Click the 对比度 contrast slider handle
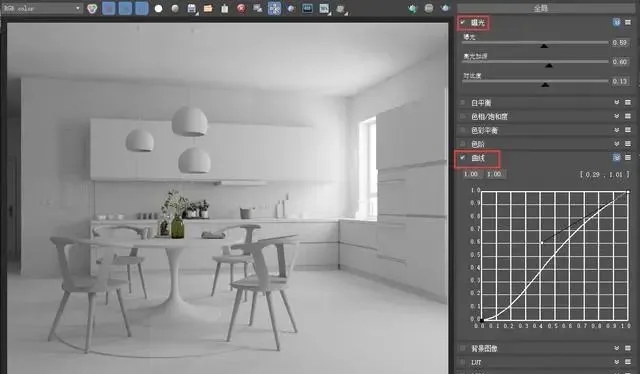The height and width of the screenshot is (374, 640). coord(545,85)
